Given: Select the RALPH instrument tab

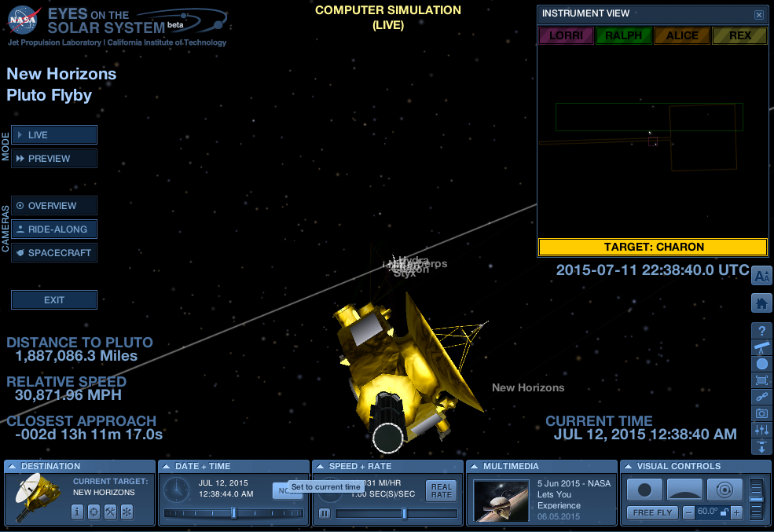Looking at the screenshot, I should pos(623,35).
